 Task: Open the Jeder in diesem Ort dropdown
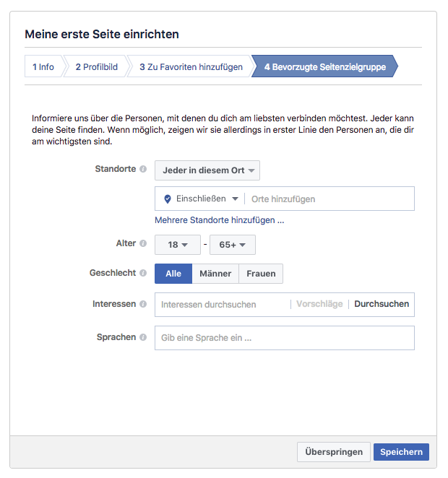click(x=207, y=170)
